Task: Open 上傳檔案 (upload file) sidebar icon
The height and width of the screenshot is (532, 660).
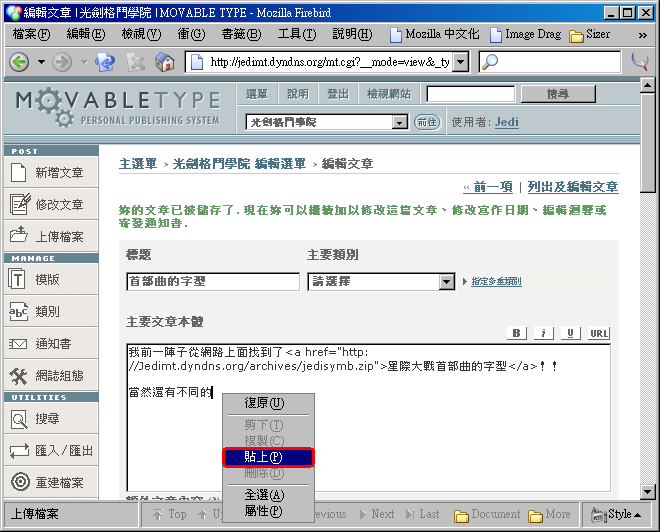Action: 19,234
